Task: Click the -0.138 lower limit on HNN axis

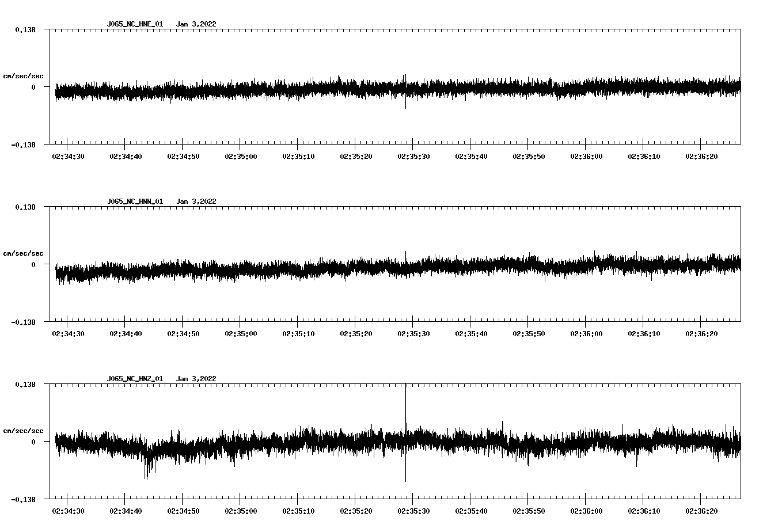Action: pyautogui.click(x=23, y=322)
